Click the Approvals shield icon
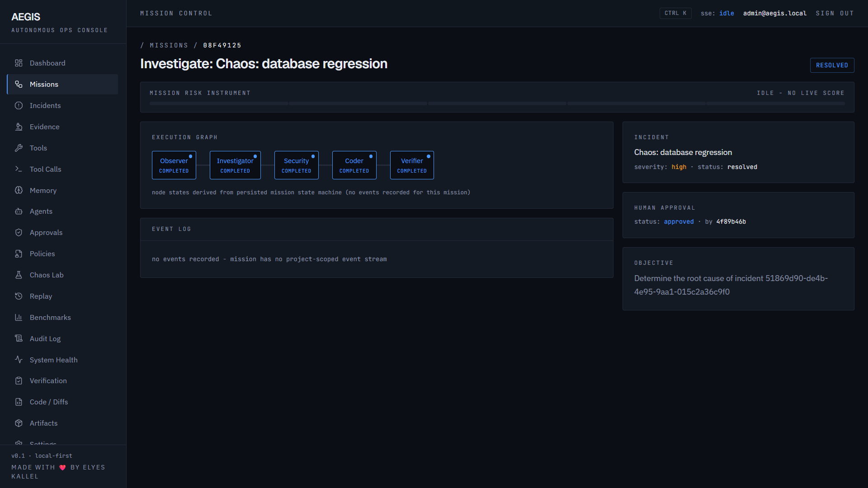This screenshot has height=488, width=868. [x=19, y=233]
